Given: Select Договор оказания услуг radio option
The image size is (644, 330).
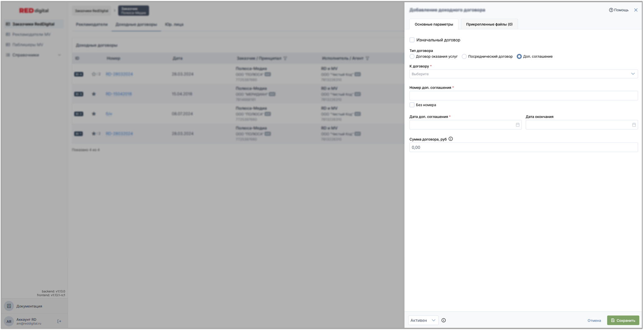Looking at the screenshot, I should pyautogui.click(x=412, y=57).
